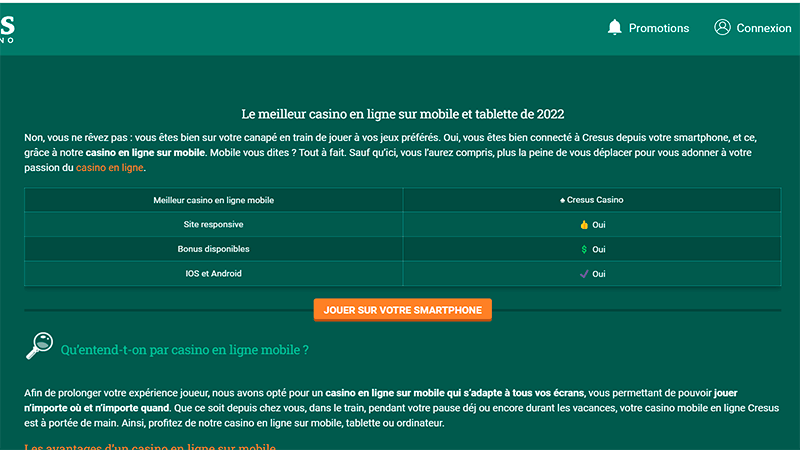Click the Cresus Casino logo in header
Viewport: 800px width, 450px height.
8,28
